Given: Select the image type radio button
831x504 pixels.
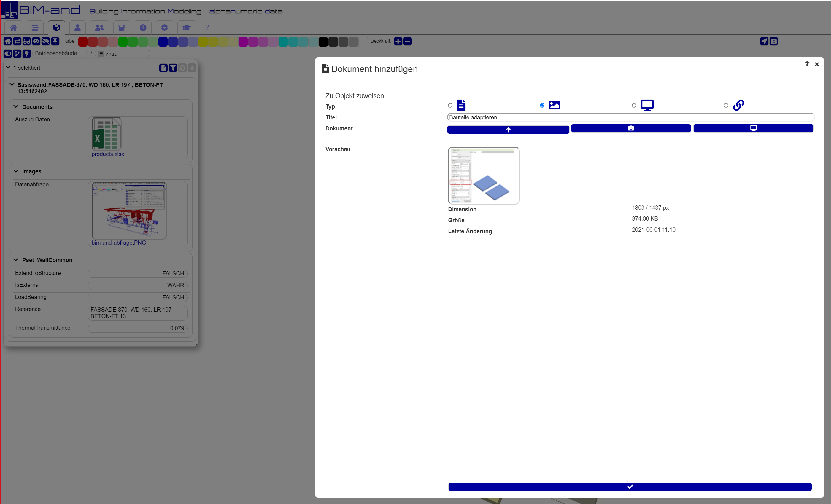Looking at the screenshot, I should click(x=542, y=106).
